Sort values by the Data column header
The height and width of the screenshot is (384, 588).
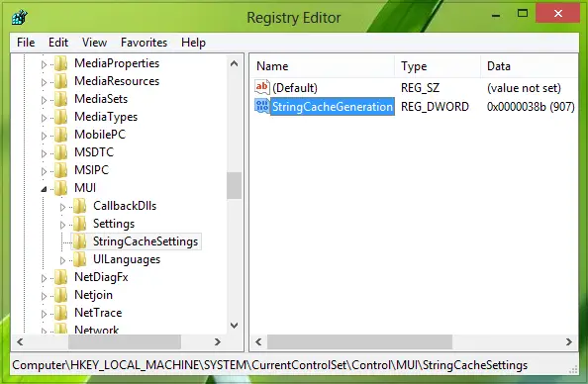click(x=530, y=66)
